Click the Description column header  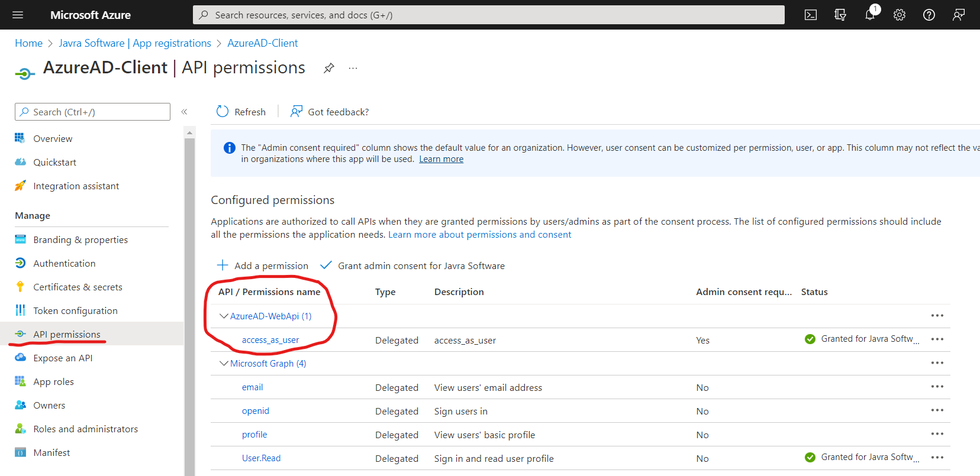click(459, 292)
